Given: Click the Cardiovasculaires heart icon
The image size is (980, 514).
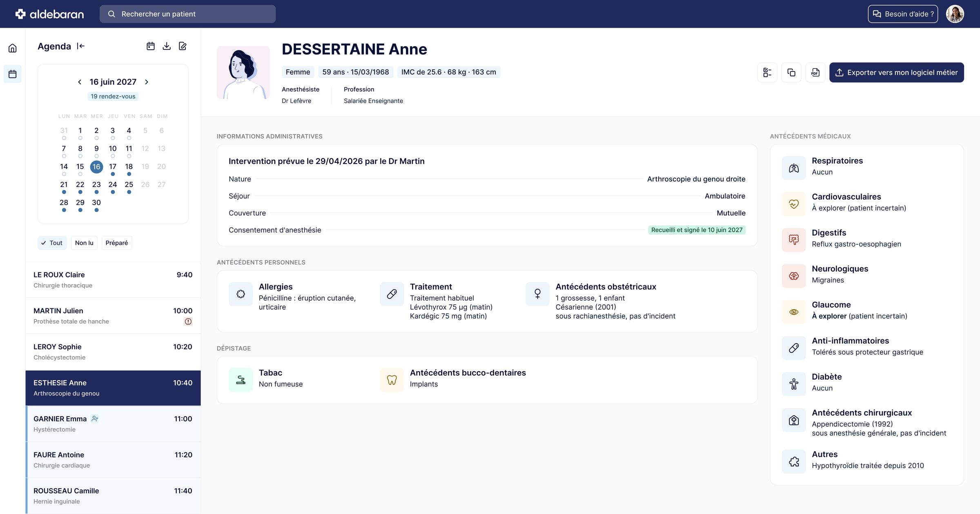Looking at the screenshot, I should pos(794,204).
